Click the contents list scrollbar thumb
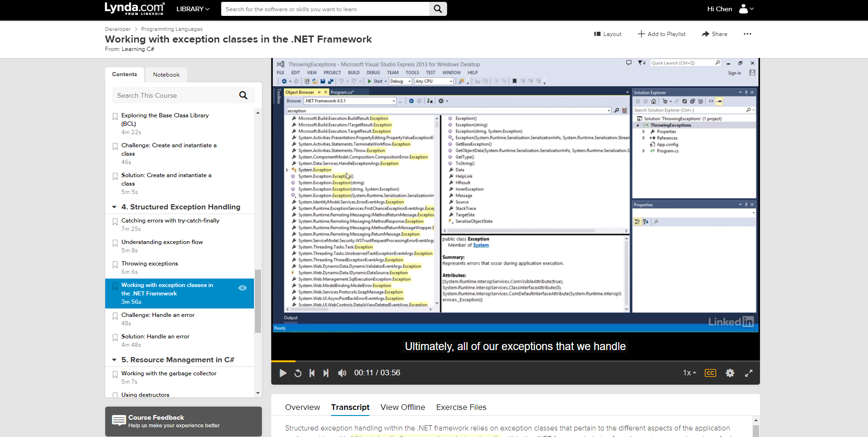 [258, 301]
